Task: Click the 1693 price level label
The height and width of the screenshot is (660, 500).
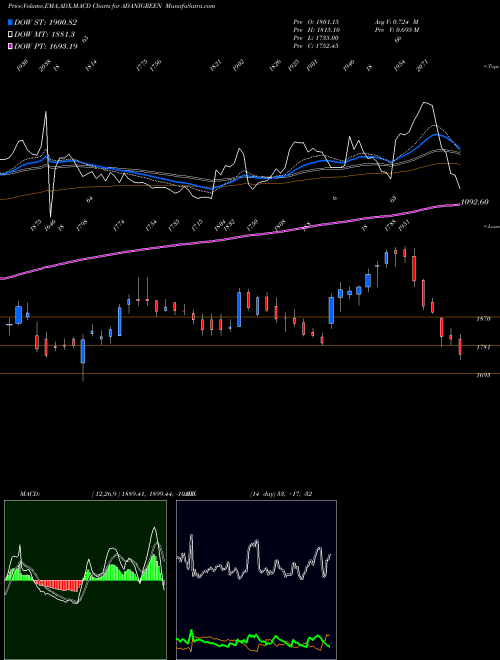Action: click(x=483, y=375)
